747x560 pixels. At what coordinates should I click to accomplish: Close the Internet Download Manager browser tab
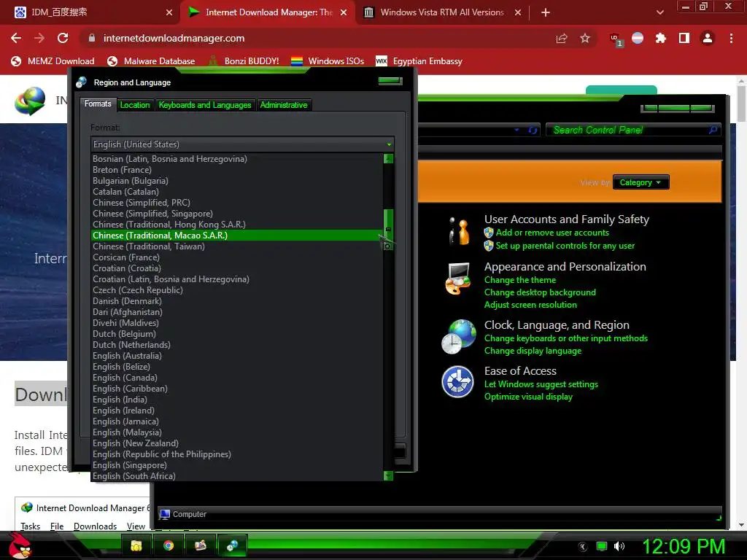coord(344,12)
